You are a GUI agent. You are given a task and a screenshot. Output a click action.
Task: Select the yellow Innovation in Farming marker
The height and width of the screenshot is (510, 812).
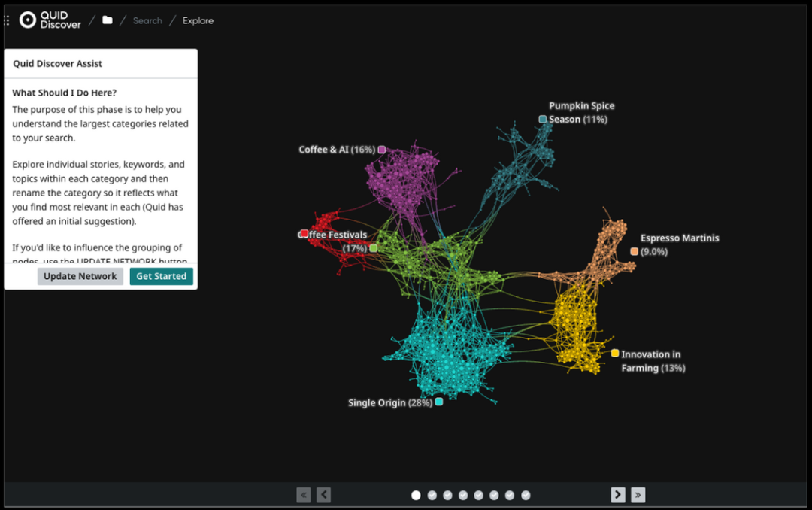click(615, 354)
